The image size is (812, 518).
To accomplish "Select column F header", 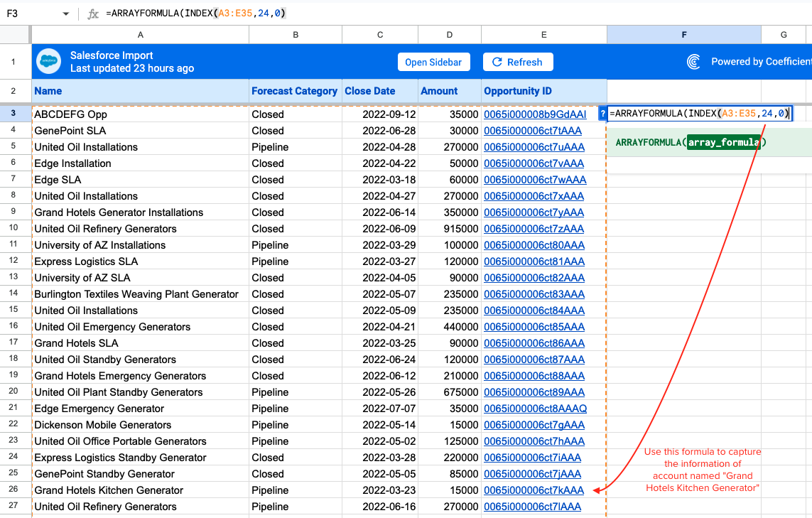I will coord(684,35).
